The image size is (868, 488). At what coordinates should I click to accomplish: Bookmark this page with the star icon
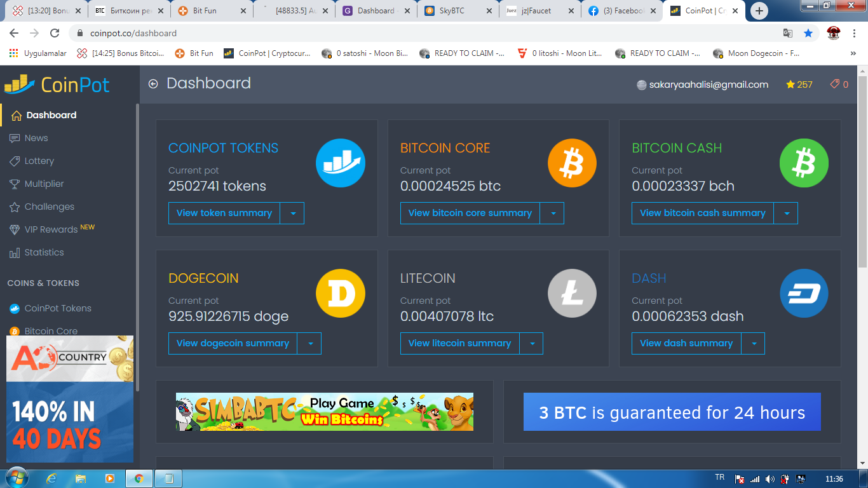808,33
